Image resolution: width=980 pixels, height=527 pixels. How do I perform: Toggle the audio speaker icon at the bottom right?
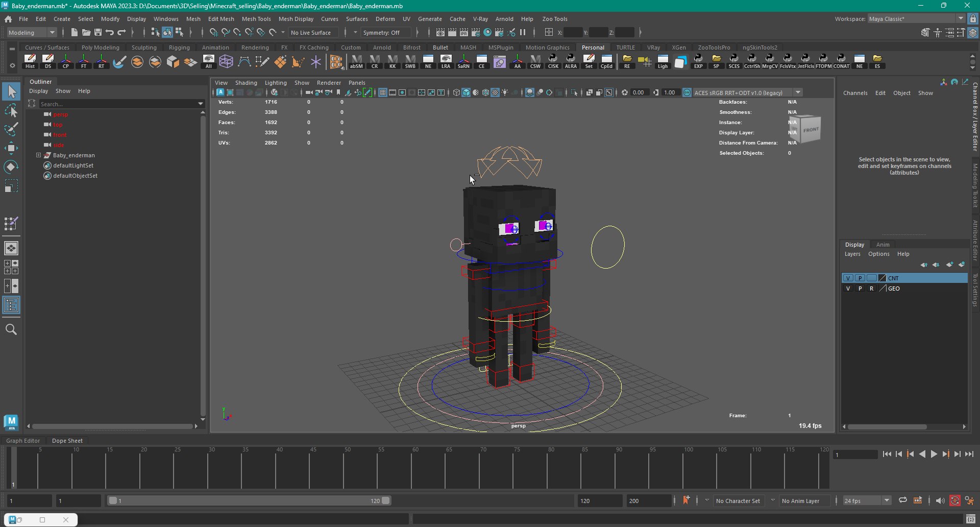click(x=940, y=500)
